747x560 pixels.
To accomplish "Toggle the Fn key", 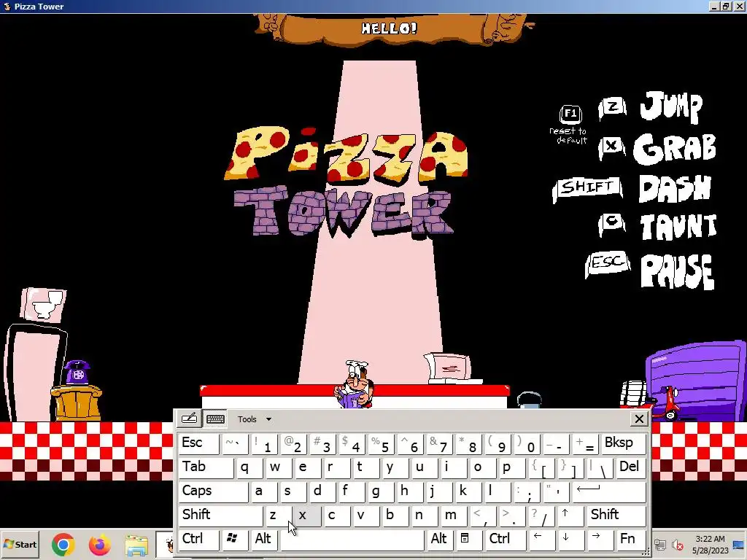I will (x=631, y=540).
